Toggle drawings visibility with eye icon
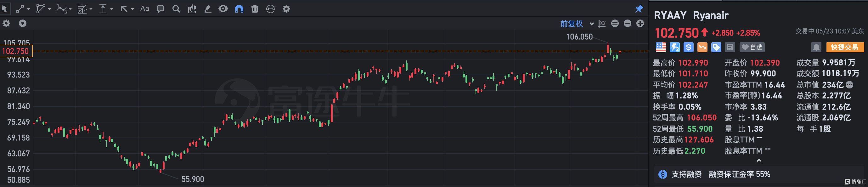The width and height of the screenshot is (868, 187). (223, 9)
